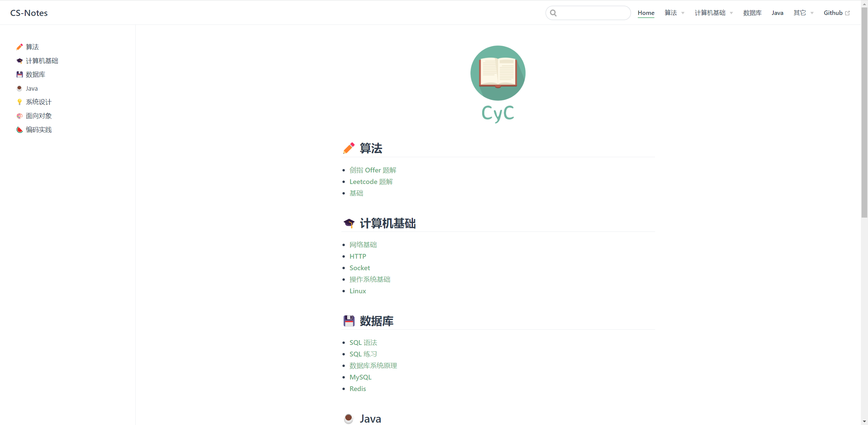Click the floppy disk icon in 数据库 heading
This screenshot has width=868, height=425.
click(349, 321)
